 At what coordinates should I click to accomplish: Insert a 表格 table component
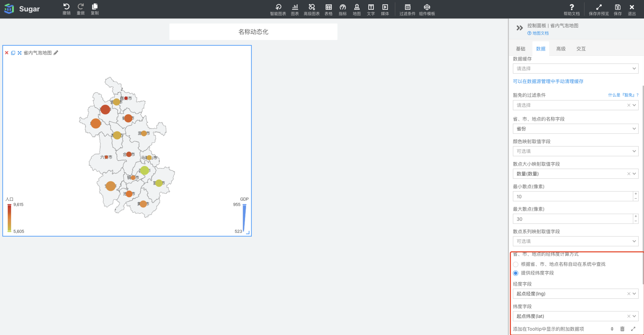329,10
